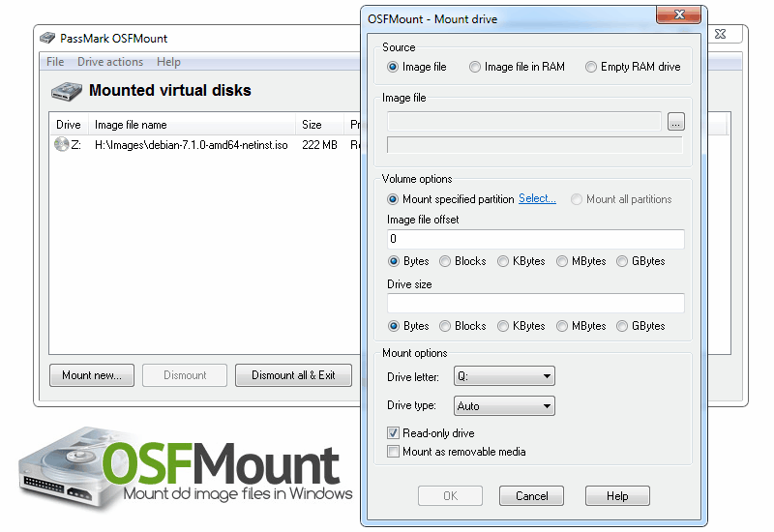
Task: Click the OK button in Mount drive
Action: [x=450, y=495]
